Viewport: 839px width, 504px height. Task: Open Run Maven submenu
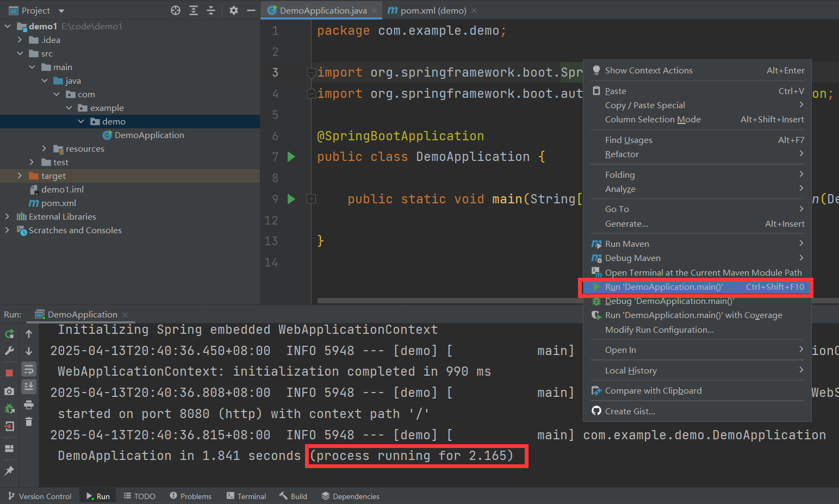coord(697,244)
